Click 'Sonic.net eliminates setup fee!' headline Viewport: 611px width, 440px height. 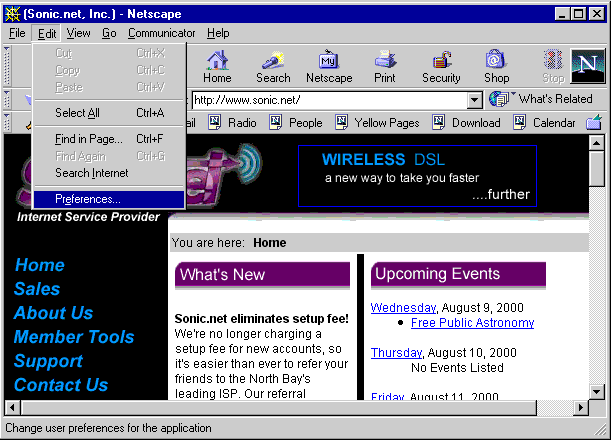point(261,319)
